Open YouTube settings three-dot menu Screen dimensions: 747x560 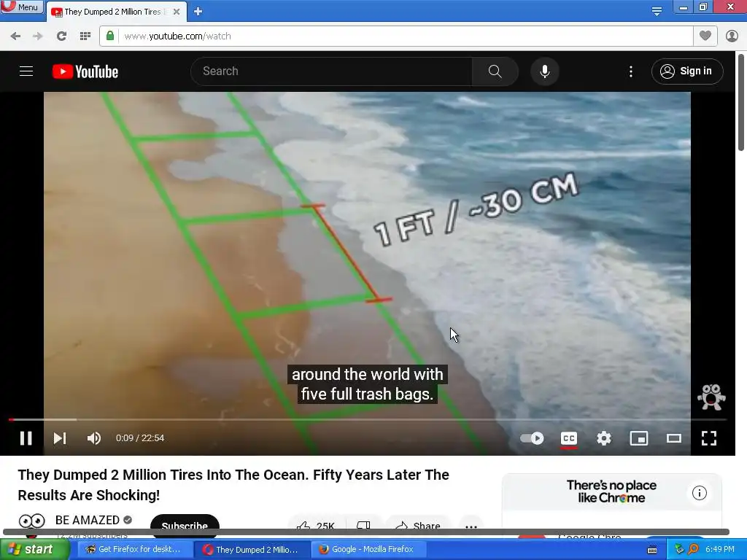(x=631, y=71)
